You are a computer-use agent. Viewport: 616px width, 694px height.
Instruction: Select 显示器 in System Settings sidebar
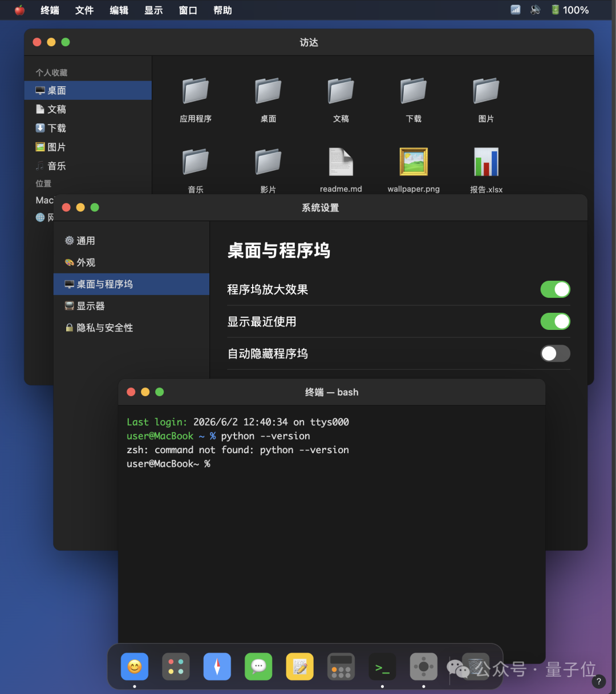tap(131, 306)
